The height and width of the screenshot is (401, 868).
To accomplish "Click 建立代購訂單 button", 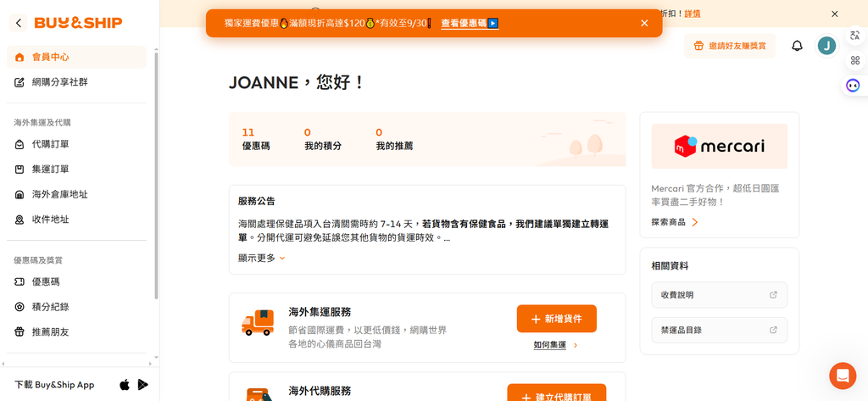I will (557, 394).
